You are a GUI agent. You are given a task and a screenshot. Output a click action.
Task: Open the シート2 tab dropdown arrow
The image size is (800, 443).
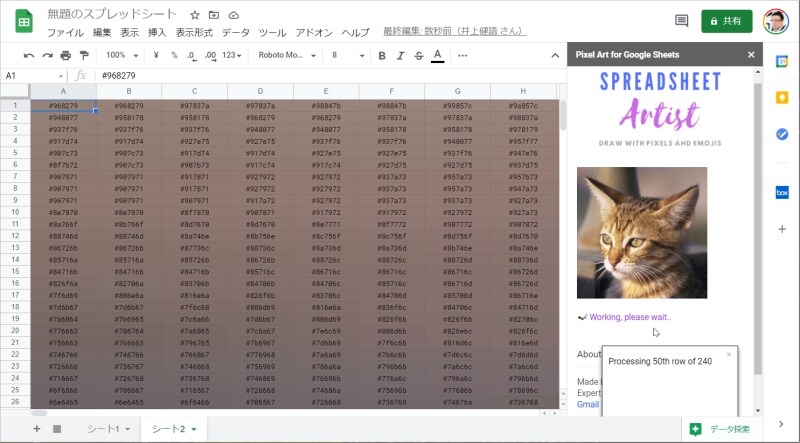click(194, 429)
